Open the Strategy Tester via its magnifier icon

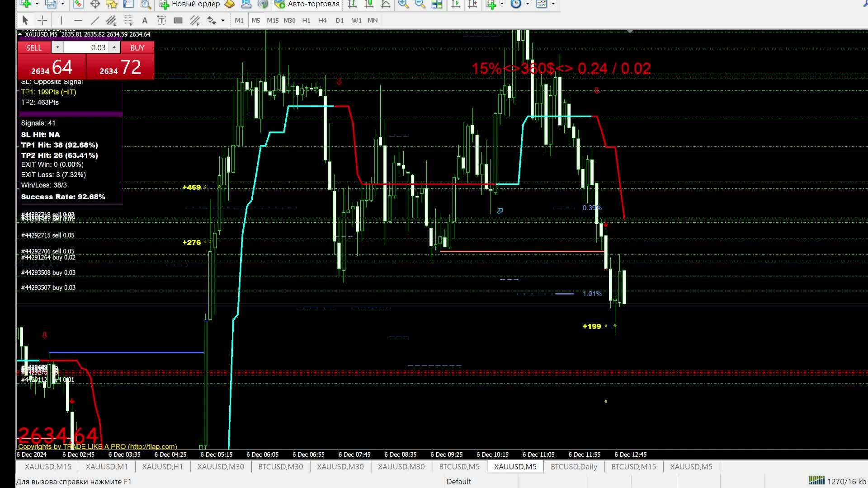[146, 5]
